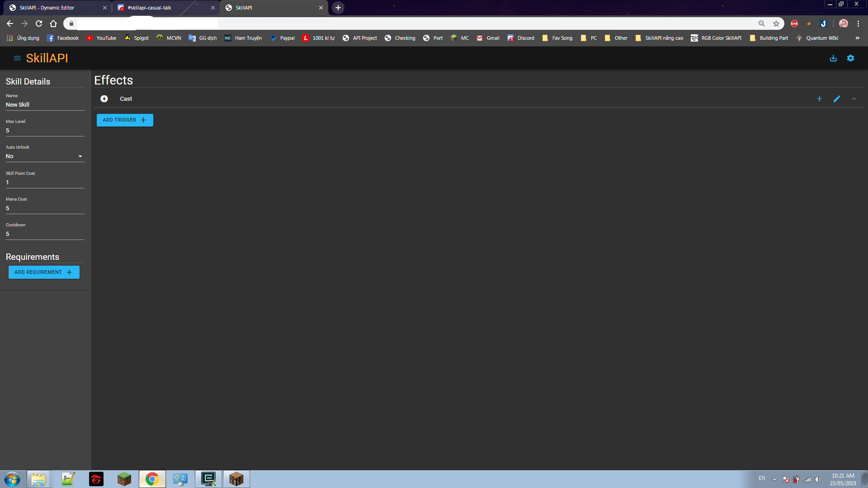
Task: Open the Chrome icon in the taskbar
Action: coord(152,479)
